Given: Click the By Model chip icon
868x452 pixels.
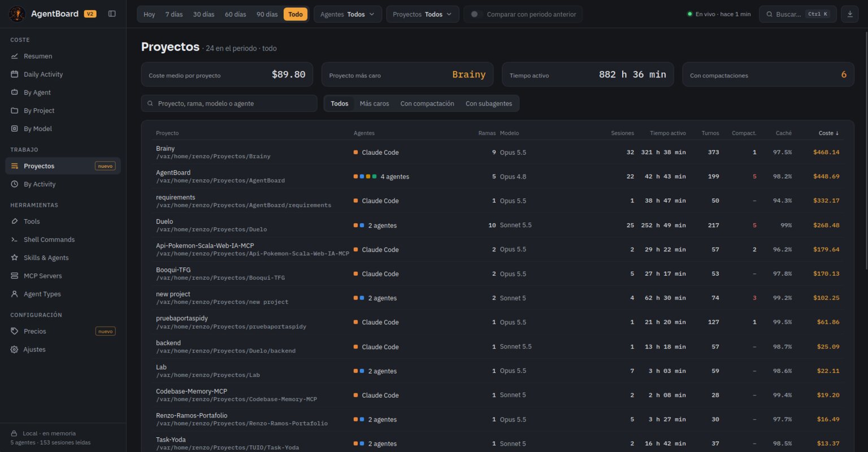Looking at the screenshot, I should coord(15,129).
